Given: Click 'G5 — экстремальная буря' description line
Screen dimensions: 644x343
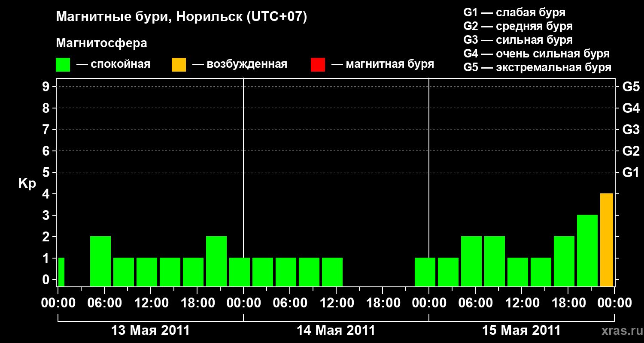Looking at the screenshot, I should (x=538, y=67).
